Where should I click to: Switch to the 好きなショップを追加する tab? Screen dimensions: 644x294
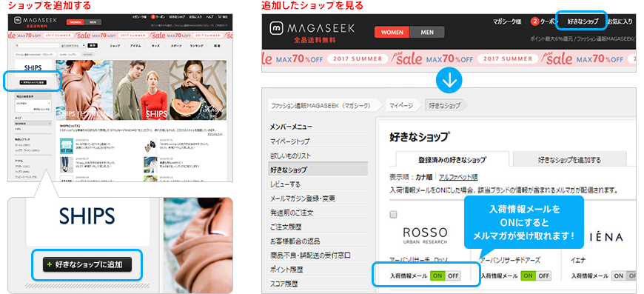point(569,159)
